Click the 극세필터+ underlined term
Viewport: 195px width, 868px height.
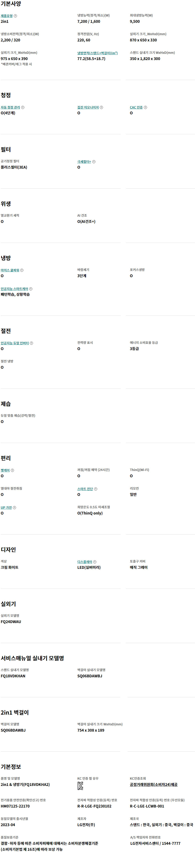click(x=84, y=162)
